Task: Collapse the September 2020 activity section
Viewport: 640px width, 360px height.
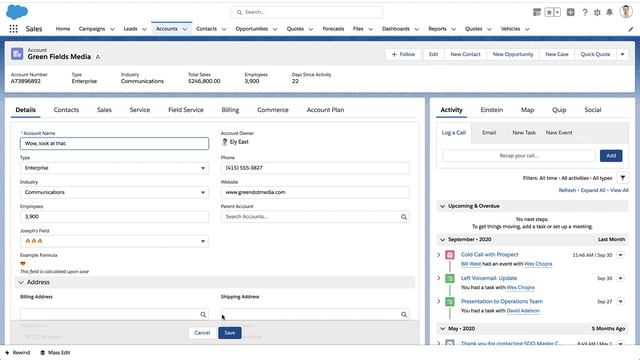Action: point(442,240)
